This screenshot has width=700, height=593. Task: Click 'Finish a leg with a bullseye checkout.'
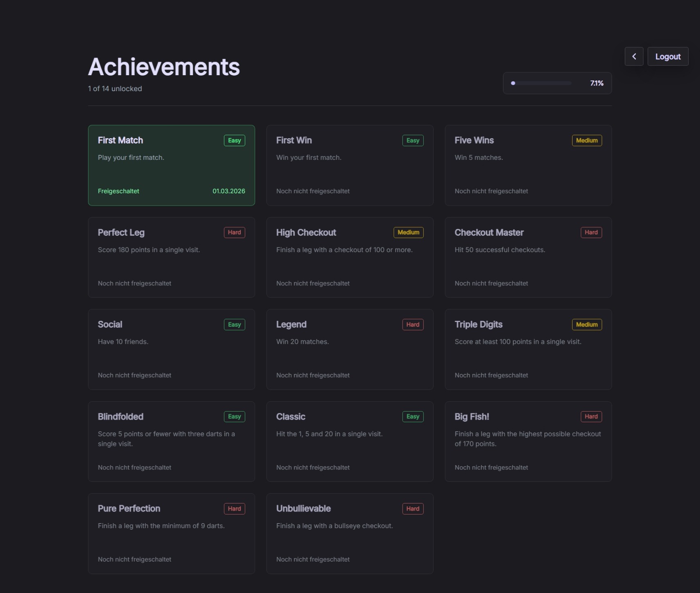click(x=335, y=526)
